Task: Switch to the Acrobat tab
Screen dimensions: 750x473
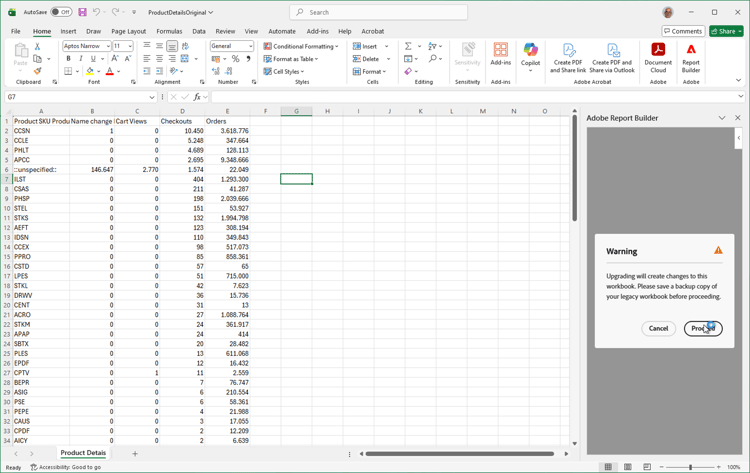Action: (373, 31)
